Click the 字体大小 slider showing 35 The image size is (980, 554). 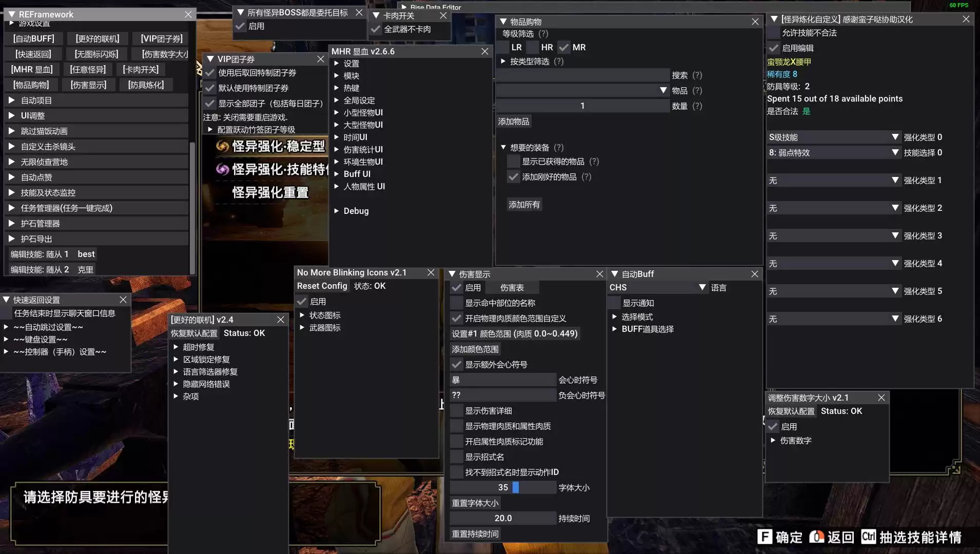click(502, 488)
